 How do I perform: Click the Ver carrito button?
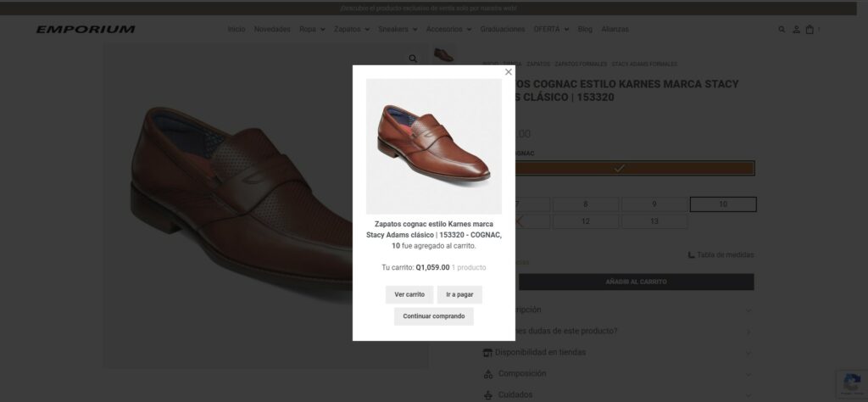pyautogui.click(x=409, y=294)
